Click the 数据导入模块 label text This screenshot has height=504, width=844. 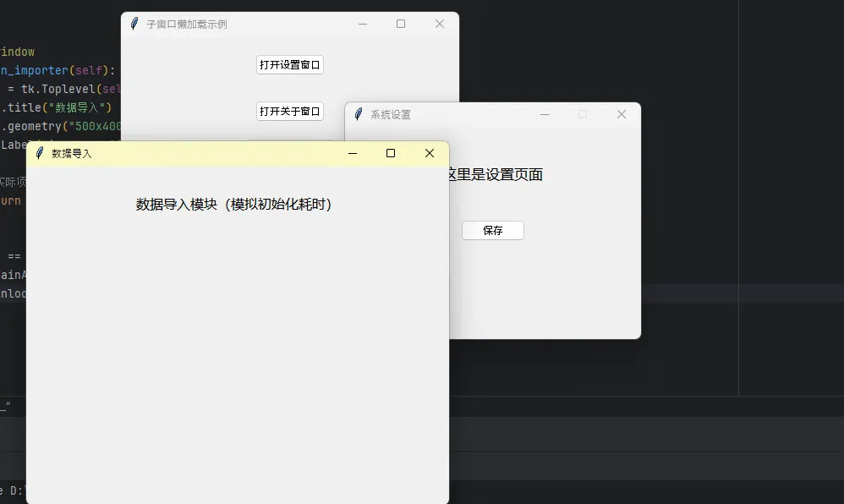[x=234, y=204]
